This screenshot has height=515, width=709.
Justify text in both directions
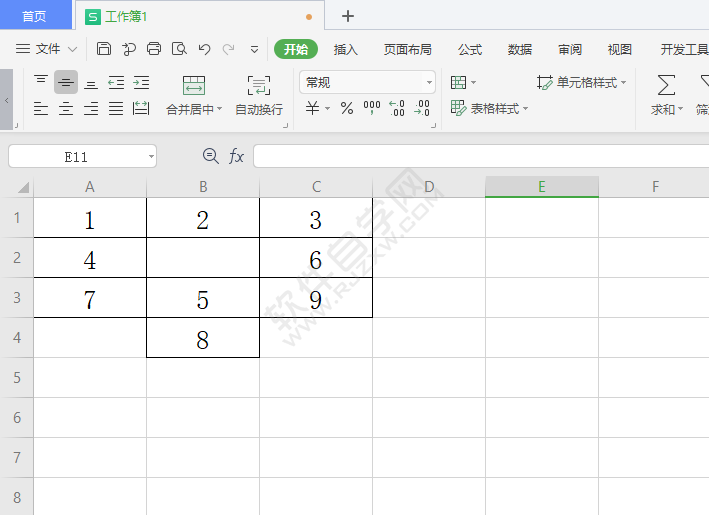116,109
